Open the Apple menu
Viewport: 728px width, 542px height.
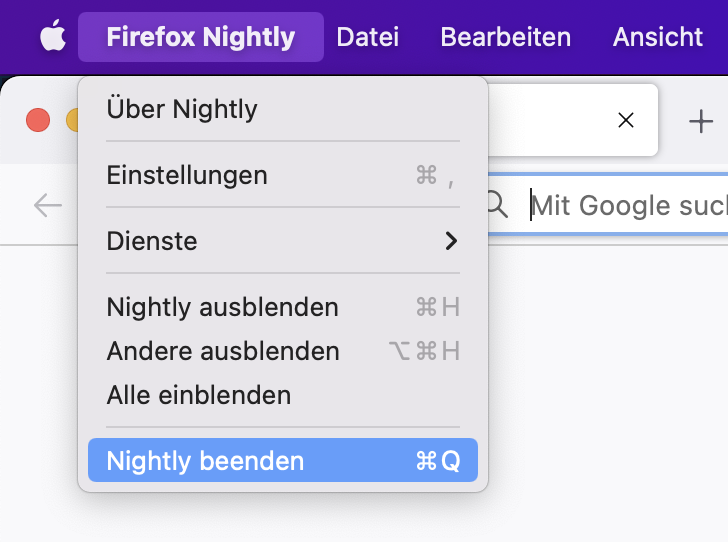pyautogui.click(x=52, y=37)
